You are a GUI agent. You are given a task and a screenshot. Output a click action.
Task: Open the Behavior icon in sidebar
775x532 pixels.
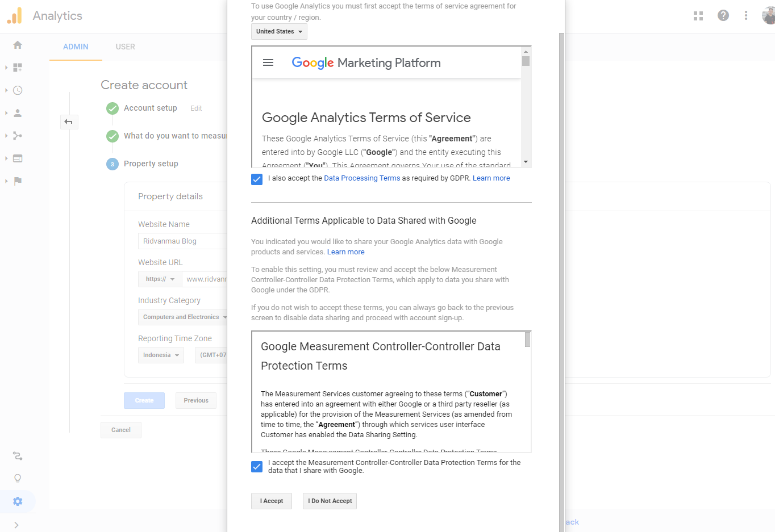[18, 158]
